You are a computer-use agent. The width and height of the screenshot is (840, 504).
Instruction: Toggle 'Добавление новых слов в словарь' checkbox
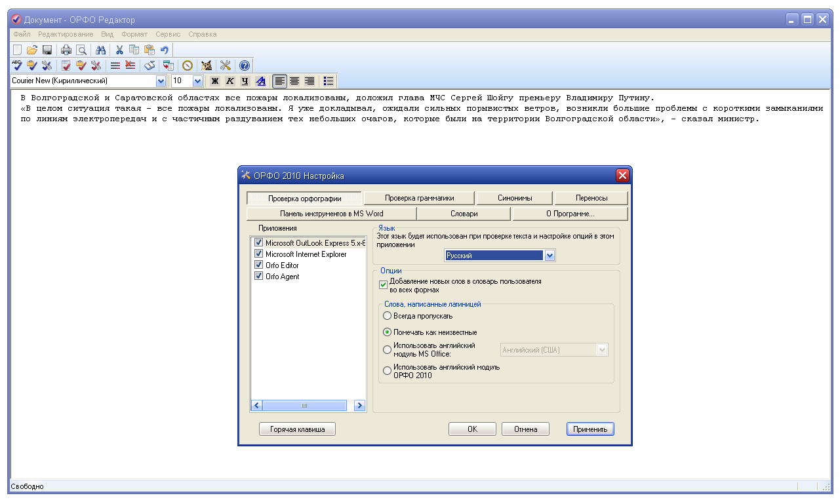click(x=384, y=285)
